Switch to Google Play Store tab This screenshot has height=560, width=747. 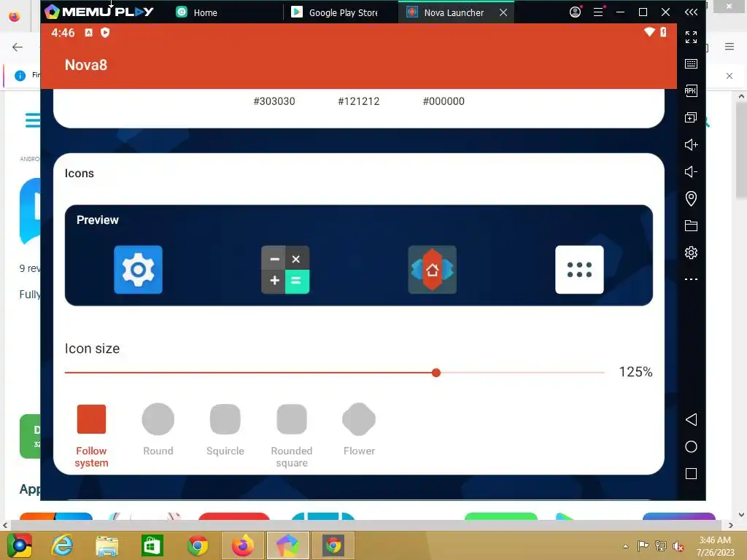(x=334, y=12)
